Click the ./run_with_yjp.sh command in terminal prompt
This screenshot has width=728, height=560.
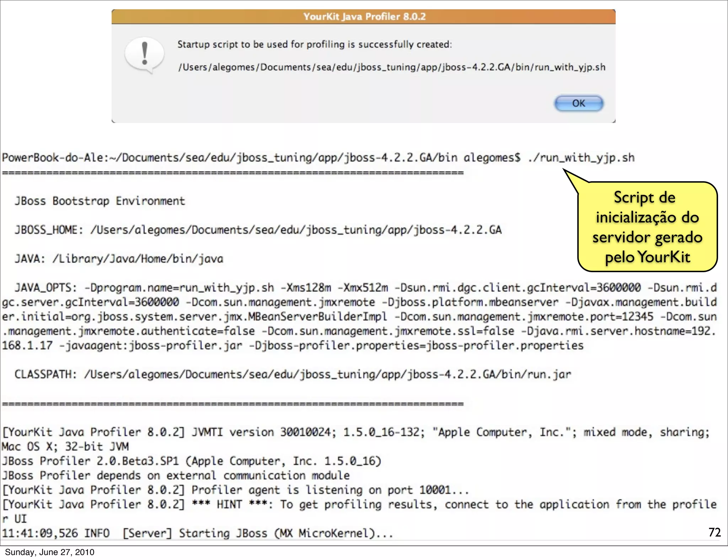tap(581, 157)
